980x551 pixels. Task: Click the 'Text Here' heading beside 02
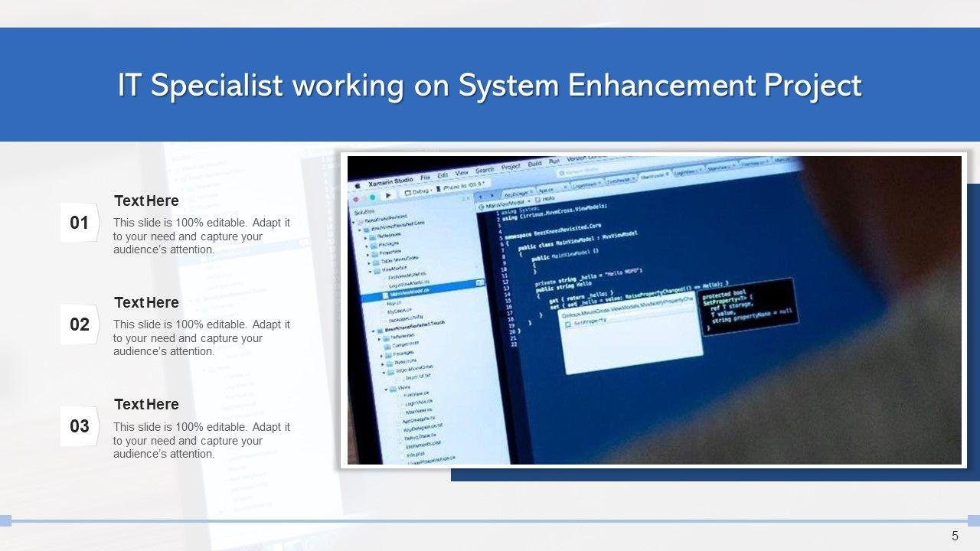click(x=146, y=302)
